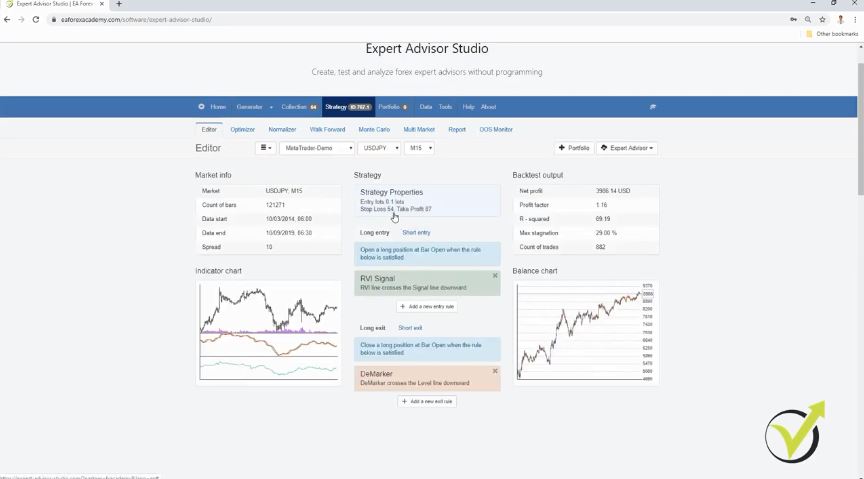Click the Max stagnation value 29.00 %
This screenshot has width=864, height=479.
(606, 233)
